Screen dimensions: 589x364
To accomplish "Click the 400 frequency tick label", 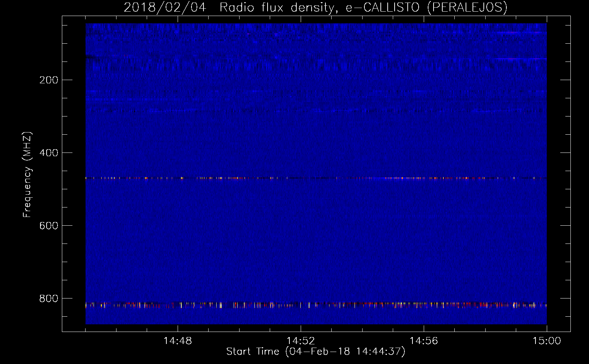I will coord(49,153).
